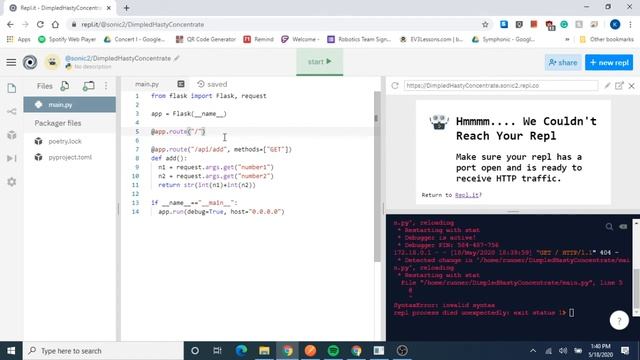Screen dimensions: 640x360
Task: Open Spotify from the taskbar
Action: tap(333, 351)
